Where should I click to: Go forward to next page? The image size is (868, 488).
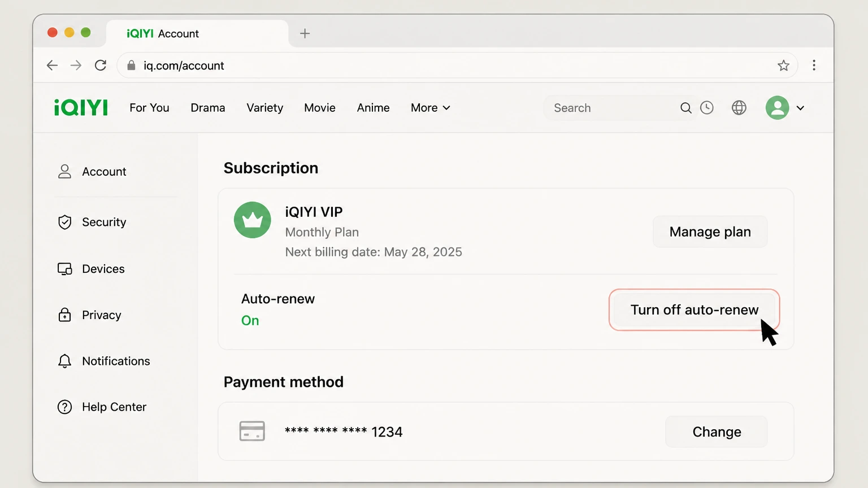tap(76, 66)
